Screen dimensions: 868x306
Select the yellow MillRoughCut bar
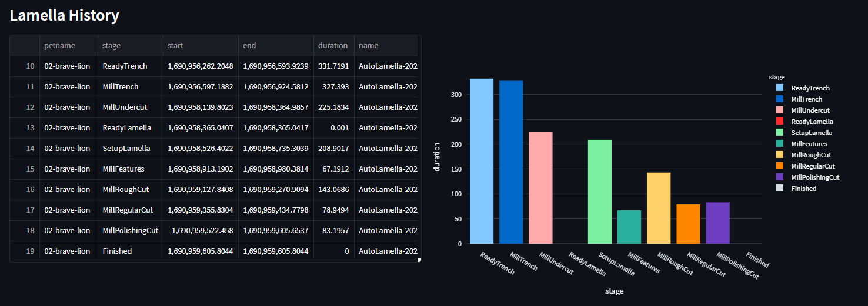[x=659, y=208]
